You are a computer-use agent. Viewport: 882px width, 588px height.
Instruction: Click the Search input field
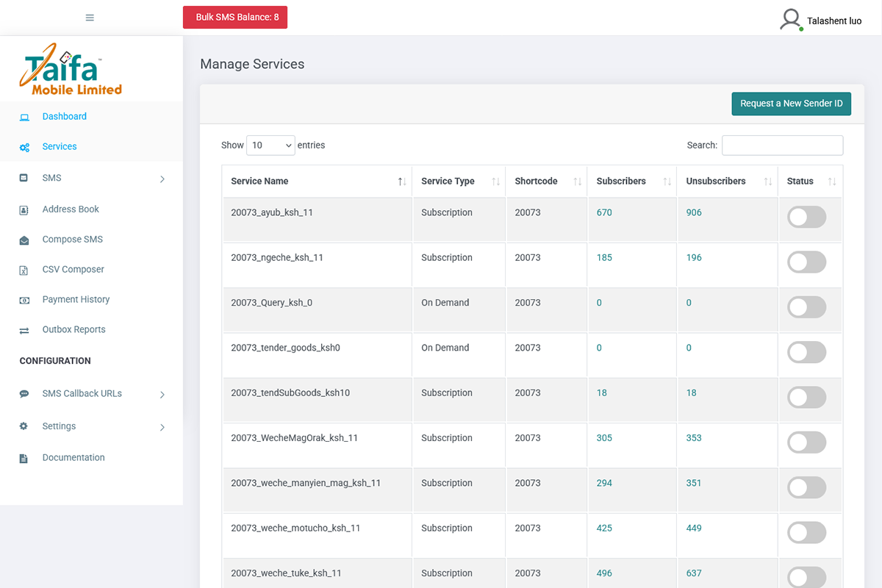click(x=782, y=145)
